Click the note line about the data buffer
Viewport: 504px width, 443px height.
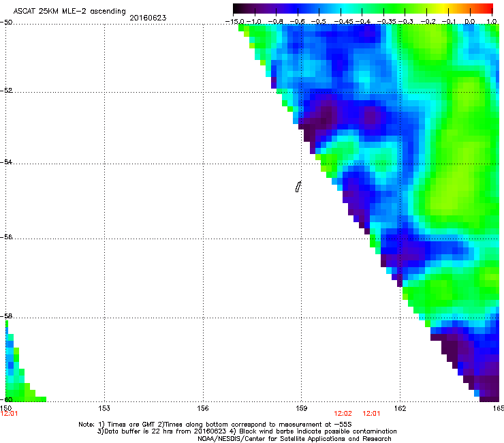(x=247, y=431)
